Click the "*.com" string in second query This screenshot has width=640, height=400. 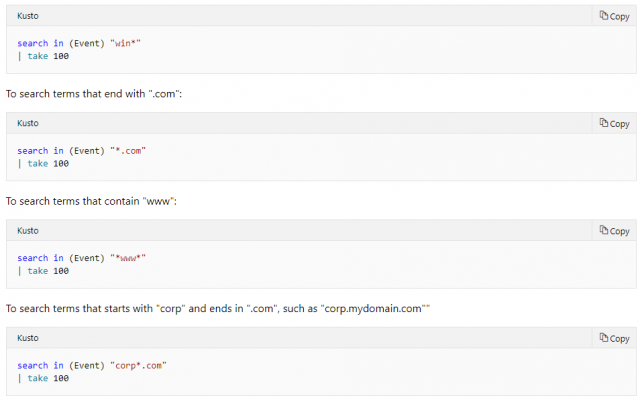(x=128, y=151)
